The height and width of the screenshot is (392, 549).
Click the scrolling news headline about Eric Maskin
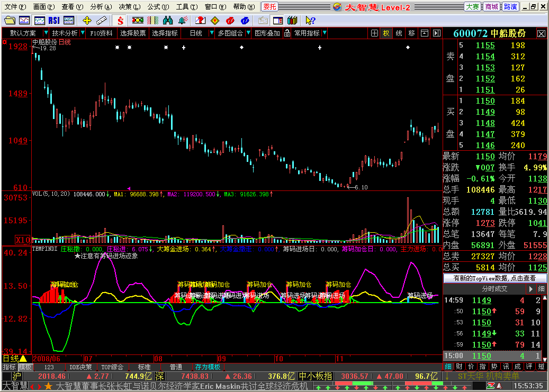(x=182, y=386)
